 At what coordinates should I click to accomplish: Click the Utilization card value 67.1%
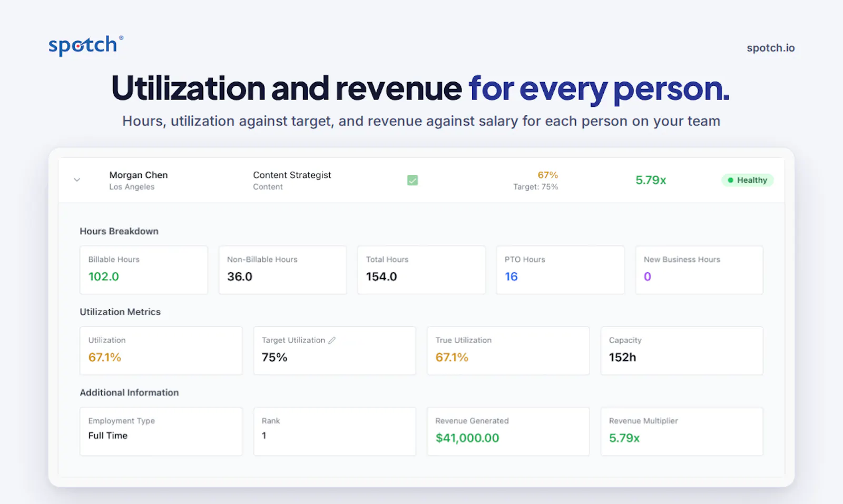tap(105, 357)
